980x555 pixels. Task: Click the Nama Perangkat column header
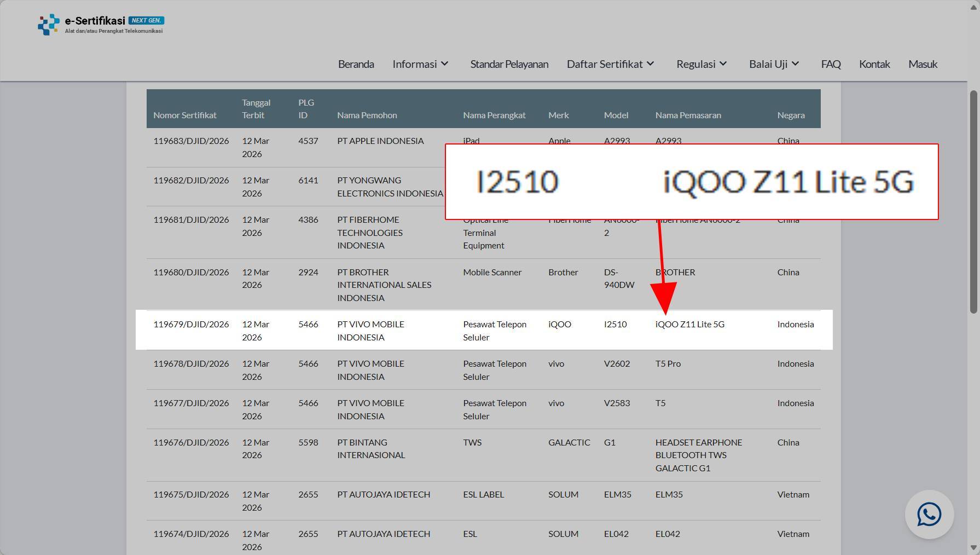click(494, 115)
